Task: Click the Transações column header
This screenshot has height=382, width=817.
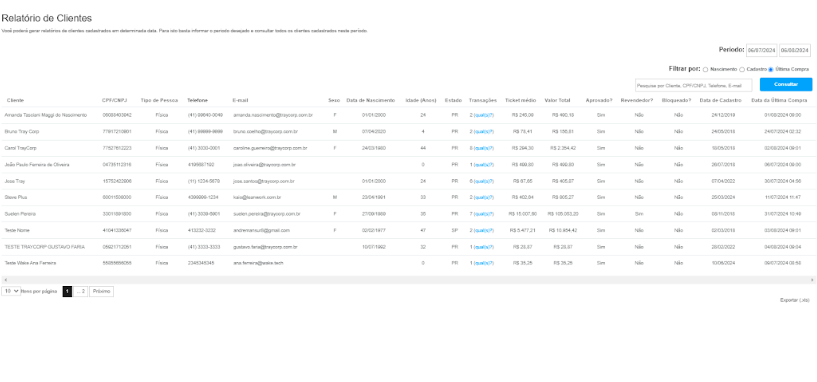Action: pyautogui.click(x=483, y=100)
